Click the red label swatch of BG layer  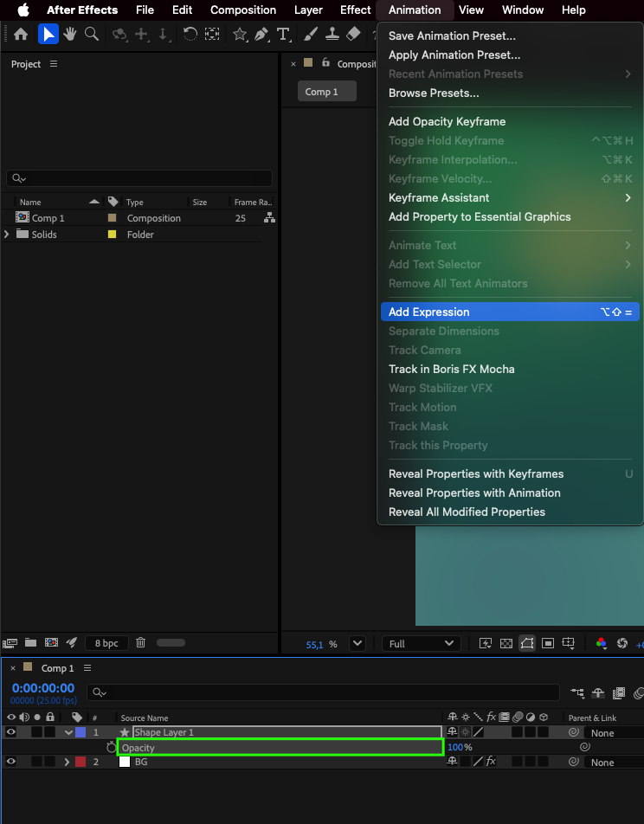tap(80, 762)
